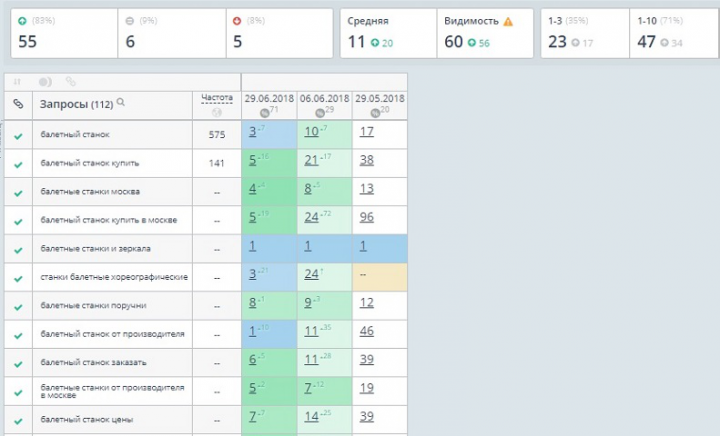Click the gray neutral icon above 6
Image resolution: width=720 pixels, height=436 pixels.
[129, 21]
